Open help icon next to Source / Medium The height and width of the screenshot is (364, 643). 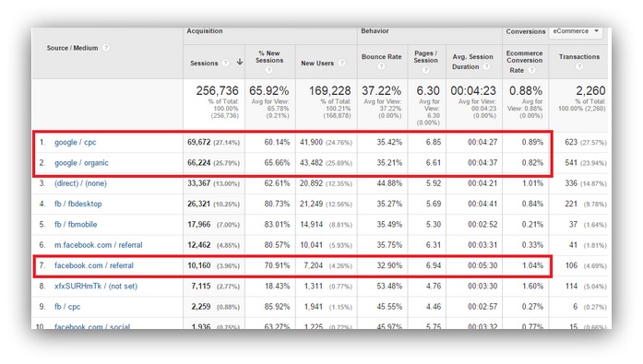(106, 48)
